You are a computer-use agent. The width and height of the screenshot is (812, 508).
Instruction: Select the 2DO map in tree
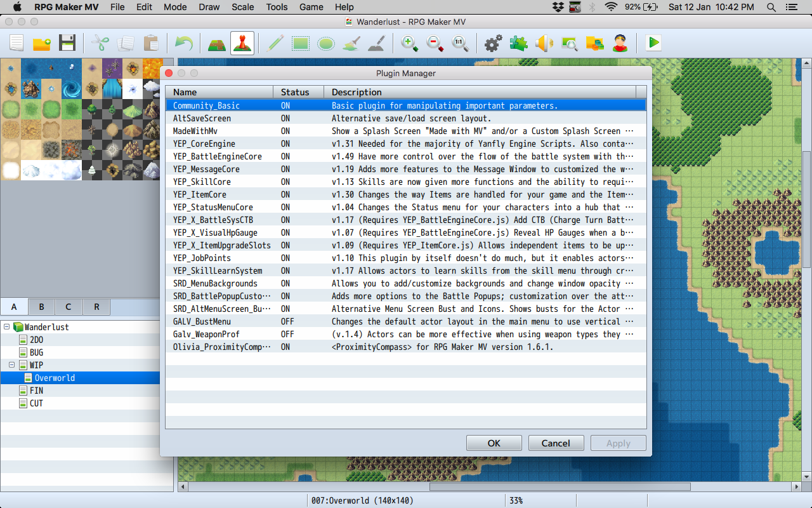[37, 340]
